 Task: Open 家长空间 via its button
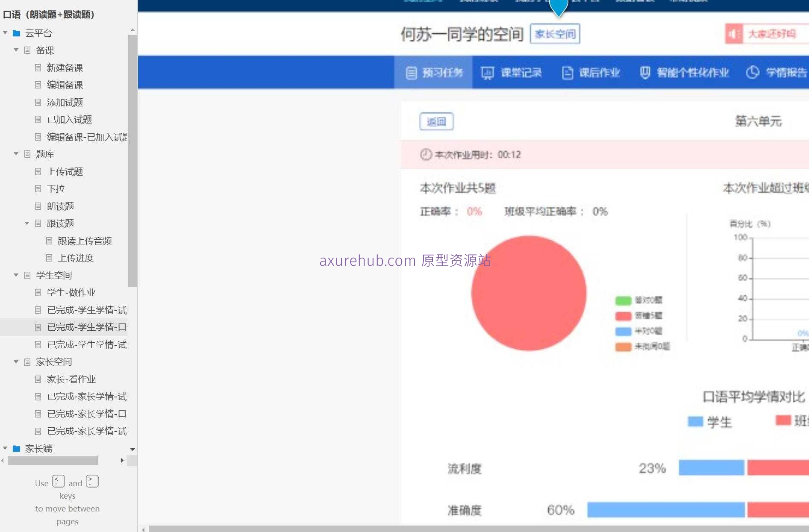(x=555, y=34)
